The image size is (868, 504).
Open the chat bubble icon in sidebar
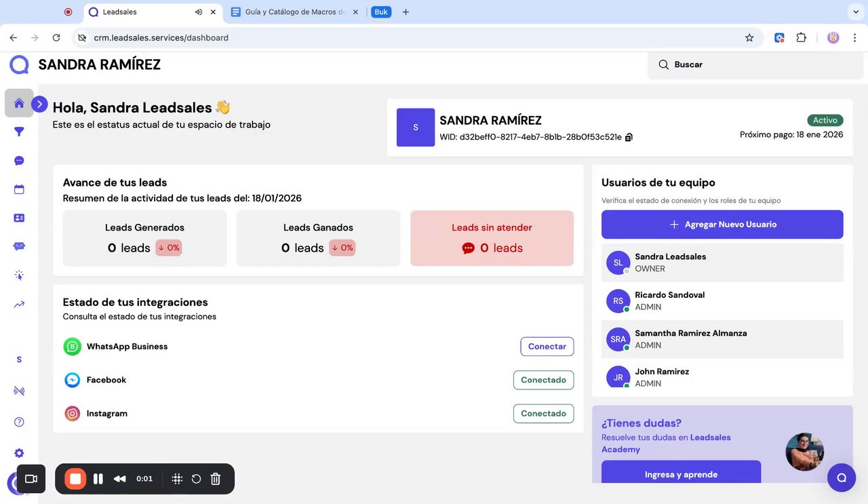pos(19,161)
